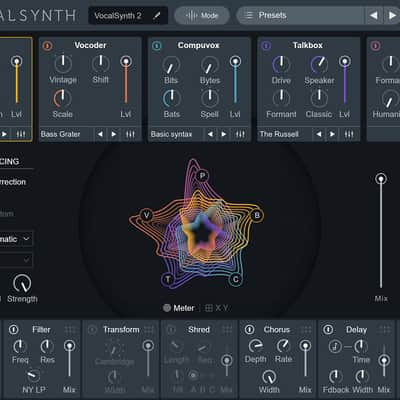Open the Presets browser

pyautogui.click(x=300, y=15)
